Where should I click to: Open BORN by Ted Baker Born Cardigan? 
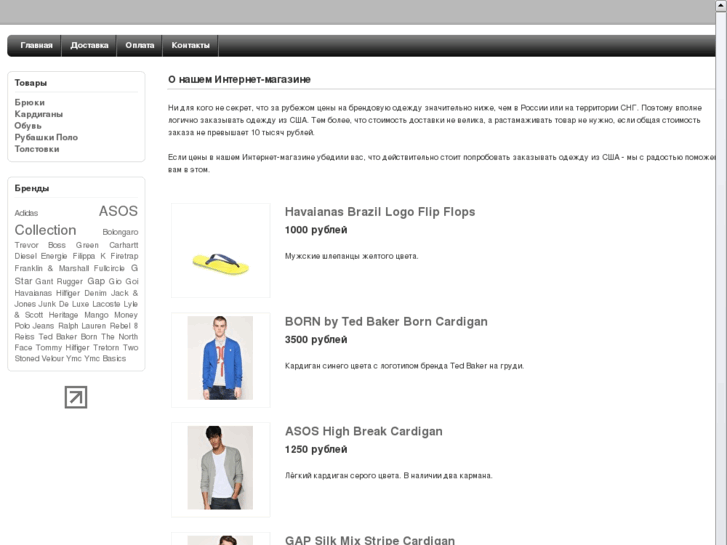point(386,321)
